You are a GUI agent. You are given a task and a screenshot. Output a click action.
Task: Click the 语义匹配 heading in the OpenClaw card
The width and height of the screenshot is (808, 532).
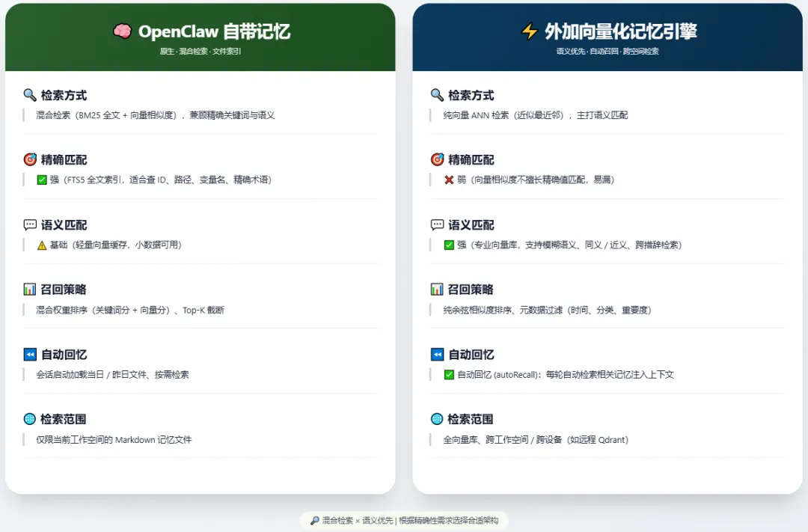point(64,224)
